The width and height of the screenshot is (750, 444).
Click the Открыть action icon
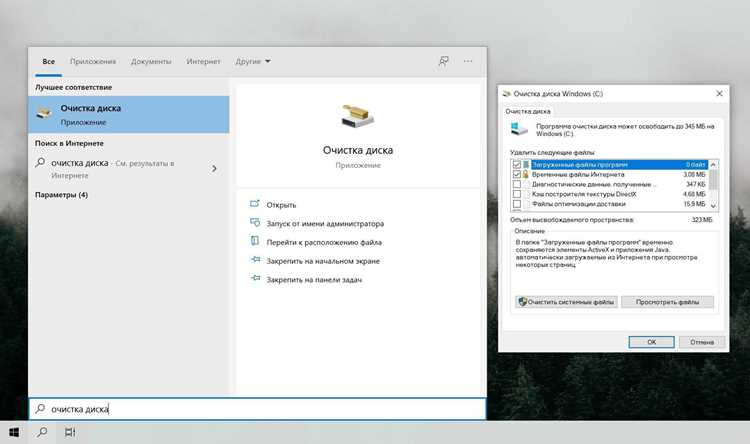[x=255, y=204]
